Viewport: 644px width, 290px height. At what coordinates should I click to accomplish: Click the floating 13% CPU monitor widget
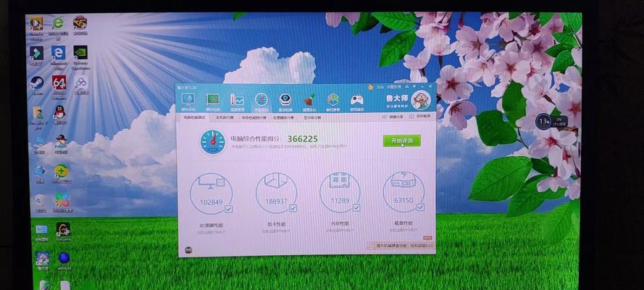point(551,121)
